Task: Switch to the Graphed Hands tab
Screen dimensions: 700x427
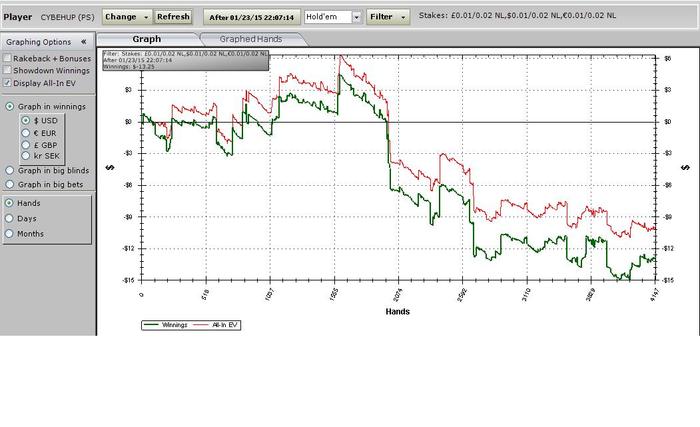Action: click(251, 39)
